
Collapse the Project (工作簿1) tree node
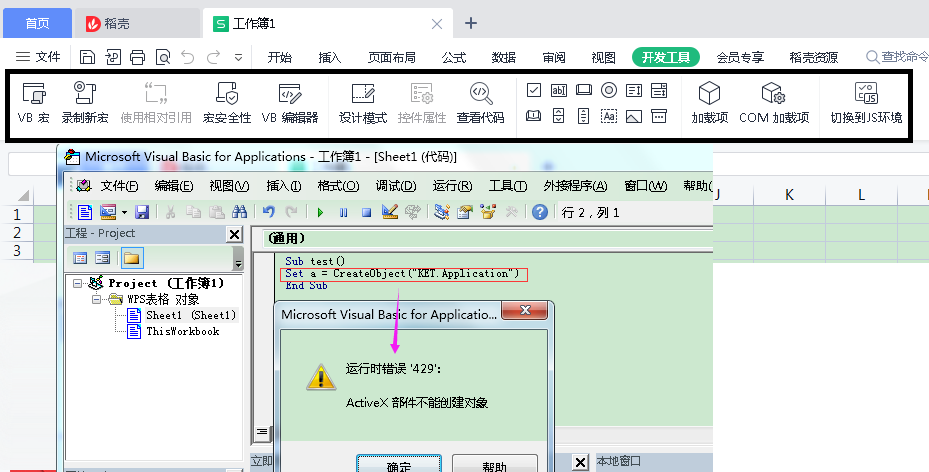click(78, 283)
